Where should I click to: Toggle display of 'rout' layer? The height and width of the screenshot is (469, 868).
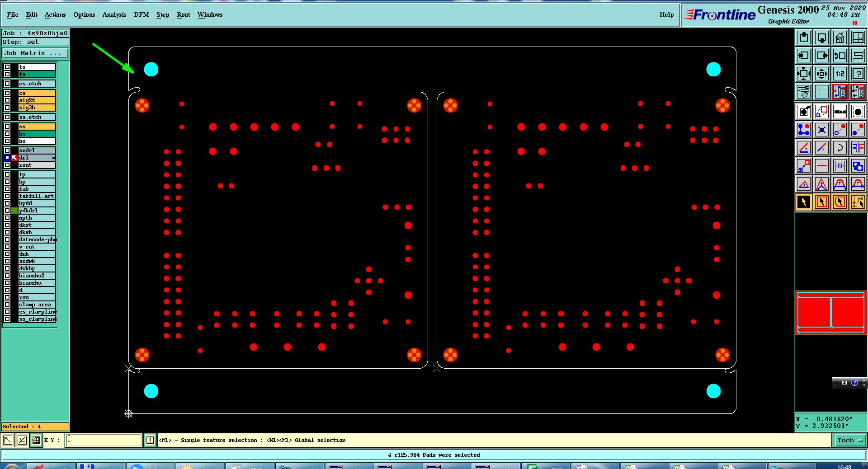tap(7, 165)
